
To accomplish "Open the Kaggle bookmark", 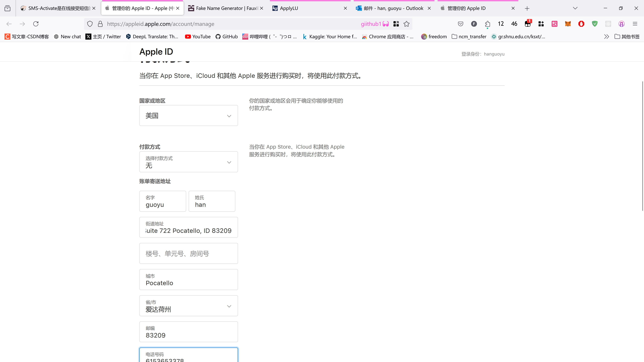I will pos(330,37).
